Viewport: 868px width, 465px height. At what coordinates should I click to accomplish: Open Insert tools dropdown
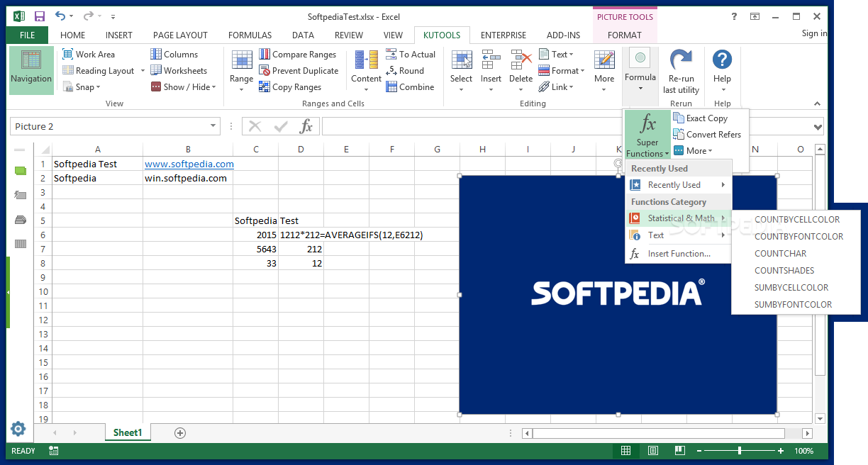coord(491,70)
